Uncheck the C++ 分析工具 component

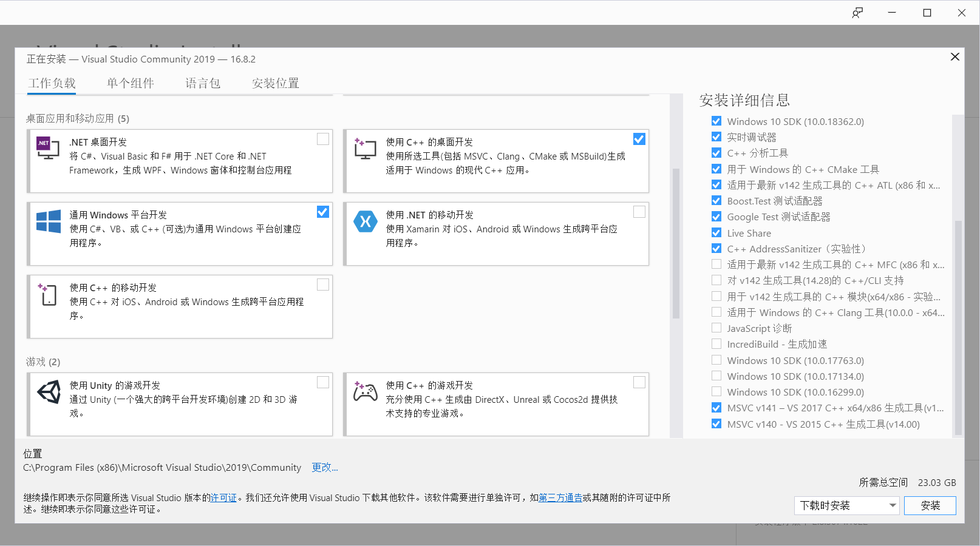[716, 153]
